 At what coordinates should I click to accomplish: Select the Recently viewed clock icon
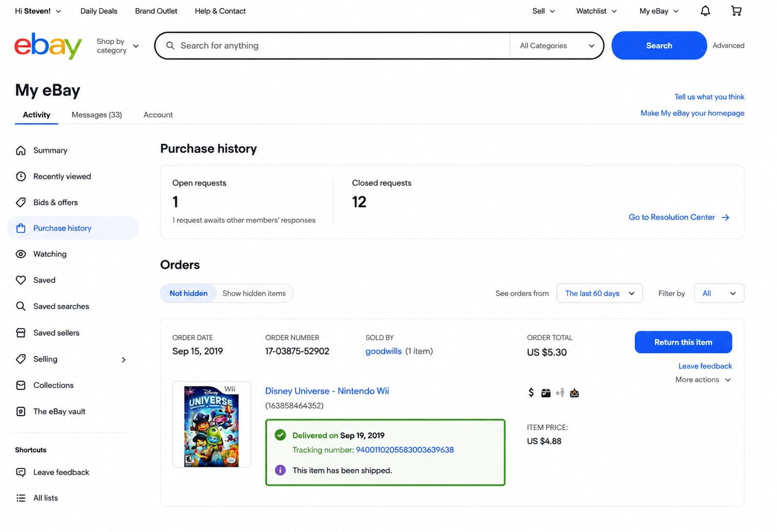click(21, 176)
